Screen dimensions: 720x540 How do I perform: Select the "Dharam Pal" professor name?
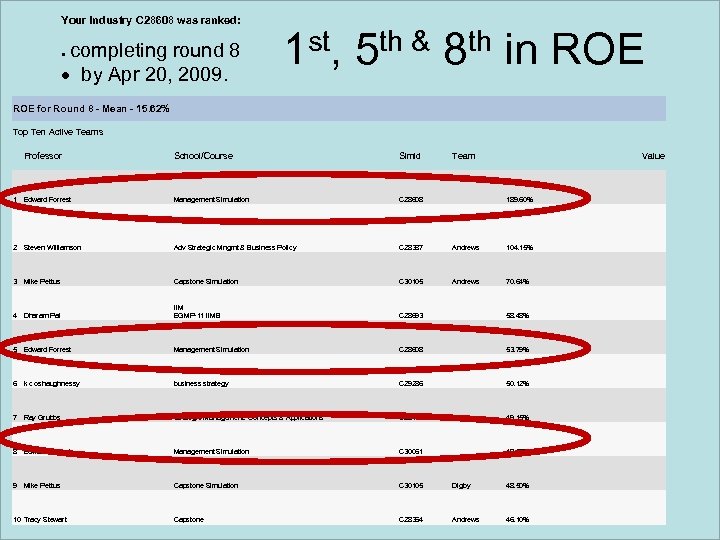(42, 315)
